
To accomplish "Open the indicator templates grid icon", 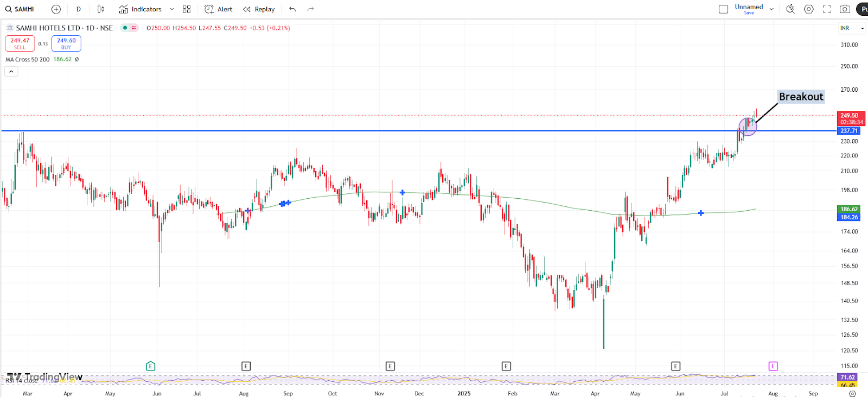I will pyautogui.click(x=187, y=9).
